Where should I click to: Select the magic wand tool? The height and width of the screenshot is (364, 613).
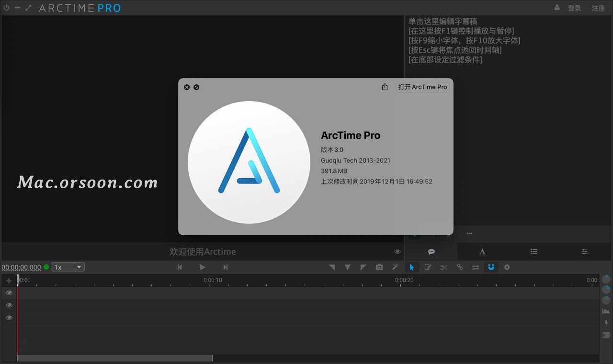tap(395, 267)
